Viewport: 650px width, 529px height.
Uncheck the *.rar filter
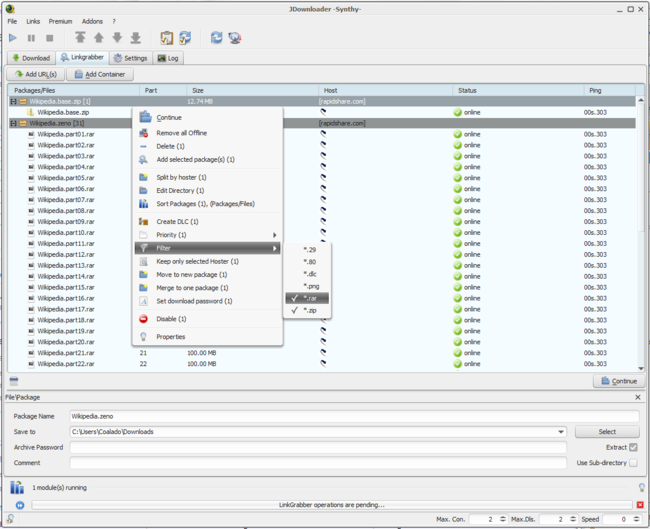[x=307, y=298]
